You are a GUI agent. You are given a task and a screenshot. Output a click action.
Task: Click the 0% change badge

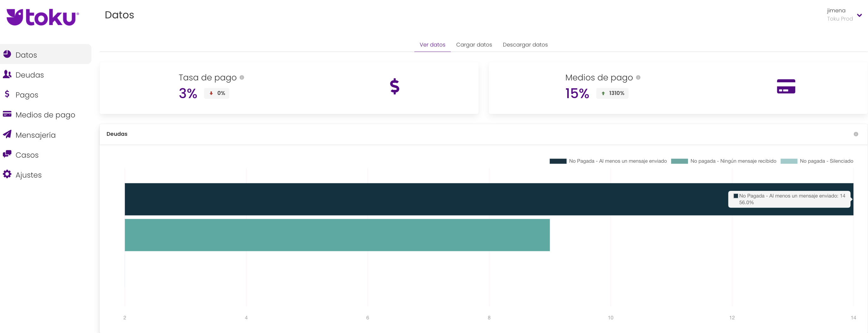point(217,93)
